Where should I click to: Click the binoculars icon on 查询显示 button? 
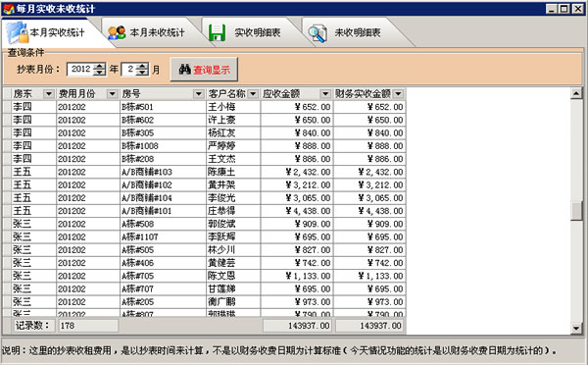(x=185, y=69)
